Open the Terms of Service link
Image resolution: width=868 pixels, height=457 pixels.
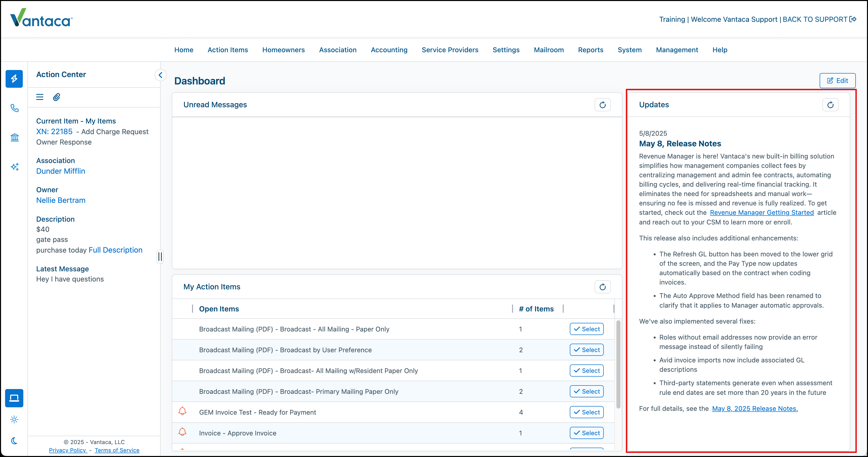[117, 450]
